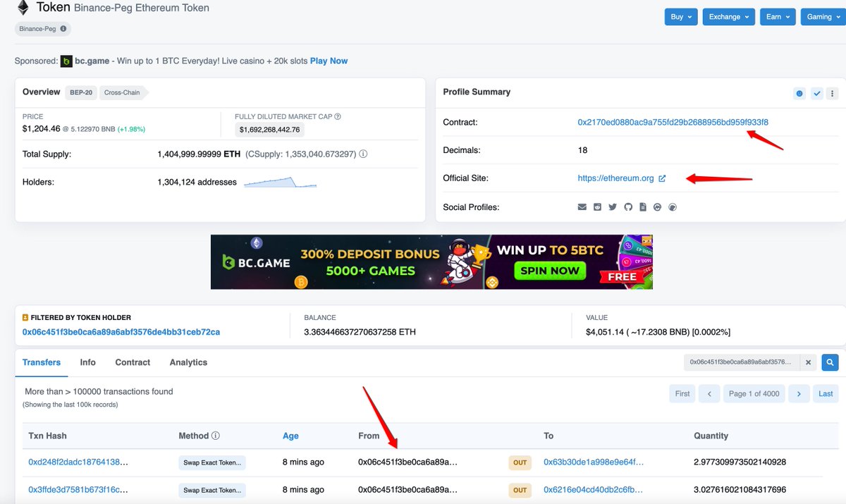Switch to the Analytics tab

tap(188, 362)
